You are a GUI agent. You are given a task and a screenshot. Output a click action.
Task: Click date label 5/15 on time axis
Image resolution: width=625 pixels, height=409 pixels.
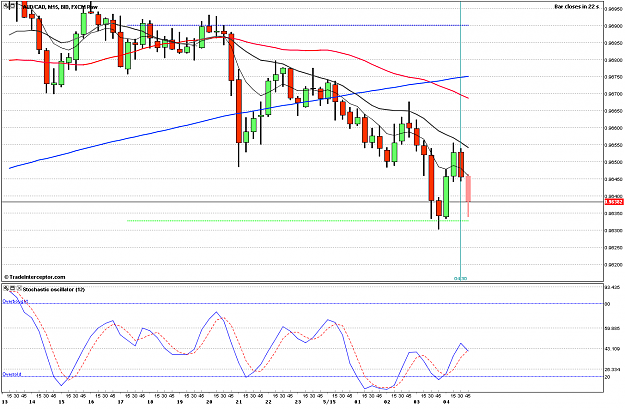pyautogui.click(x=329, y=403)
